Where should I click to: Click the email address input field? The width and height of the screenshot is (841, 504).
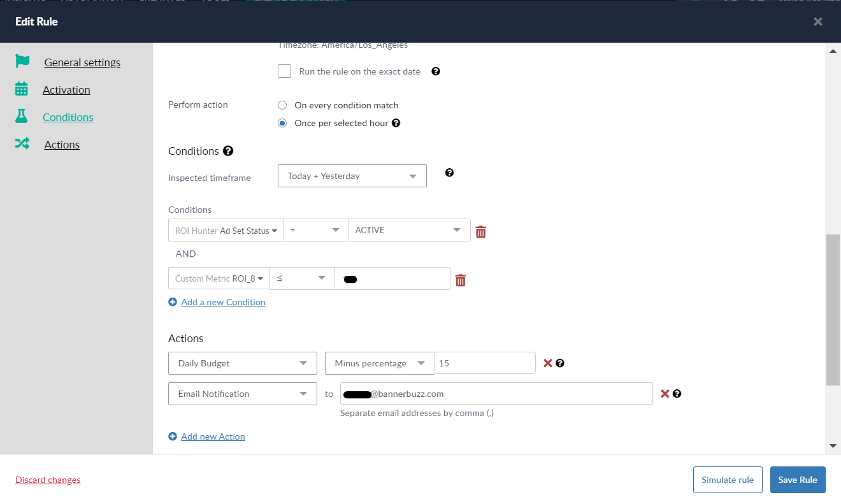496,394
